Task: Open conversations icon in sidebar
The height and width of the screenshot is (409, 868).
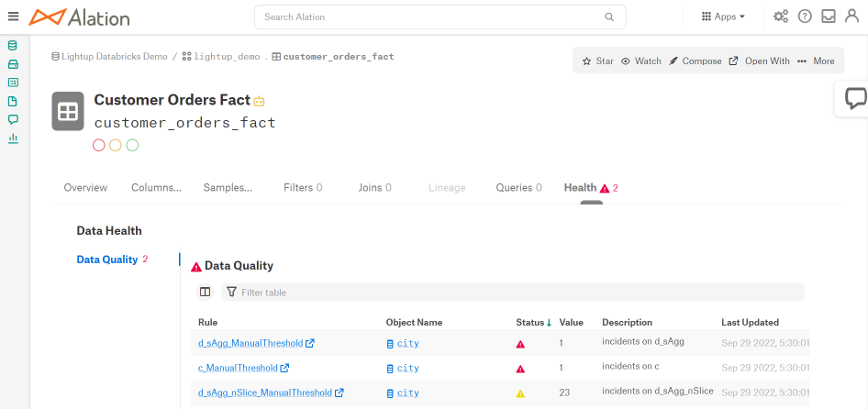Action: [13, 119]
